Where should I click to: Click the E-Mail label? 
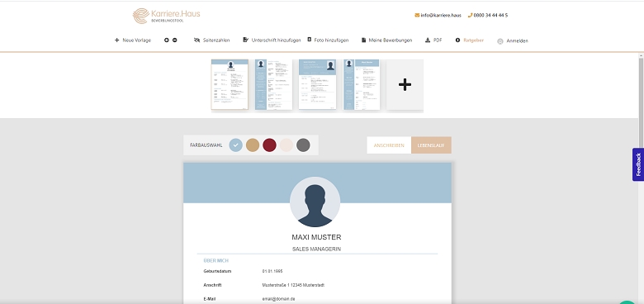click(210, 299)
